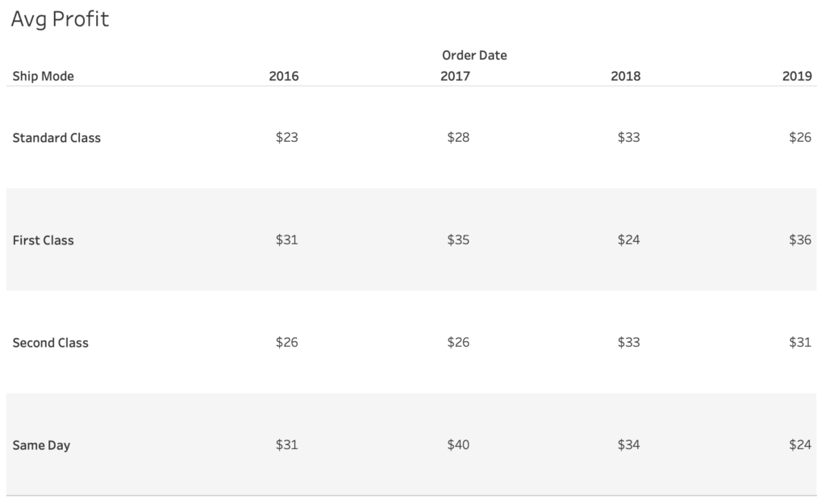826x504 pixels.
Task: Click the Ship Mode field label
Action: [44, 77]
